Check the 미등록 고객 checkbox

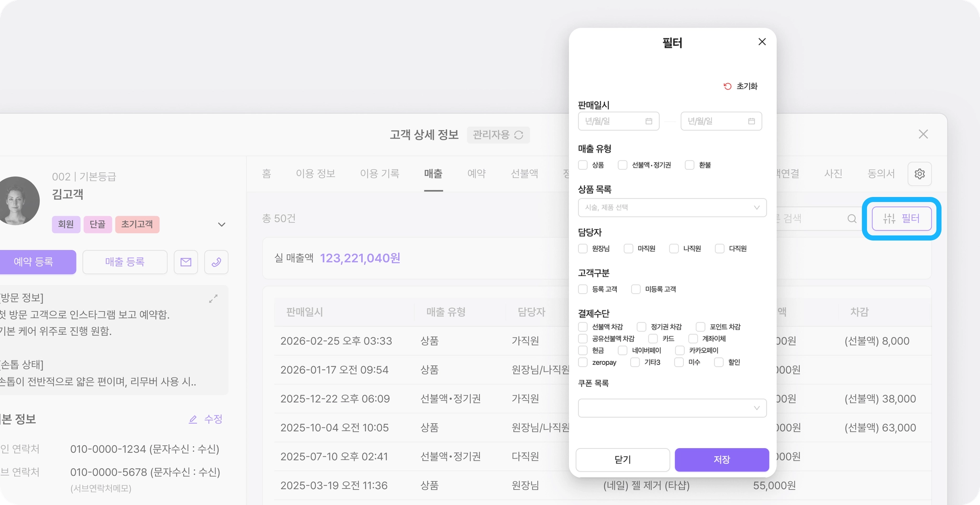click(x=636, y=289)
